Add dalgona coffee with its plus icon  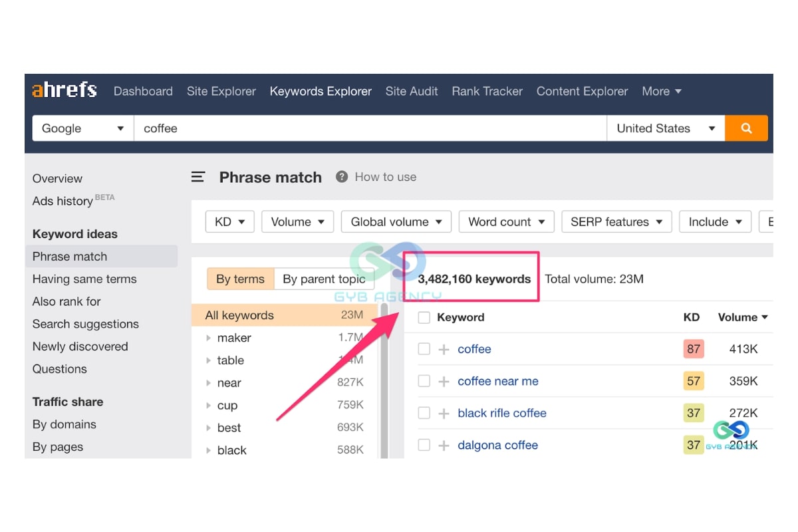click(x=444, y=445)
